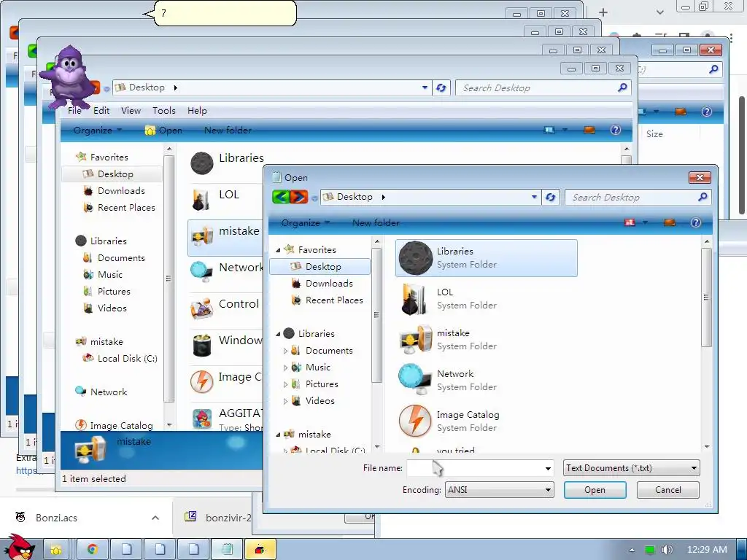Screen dimensions: 747x560
Task: Select LOL system folder in Open dialog
Action: pyautogui.click(x=487, y=298)
